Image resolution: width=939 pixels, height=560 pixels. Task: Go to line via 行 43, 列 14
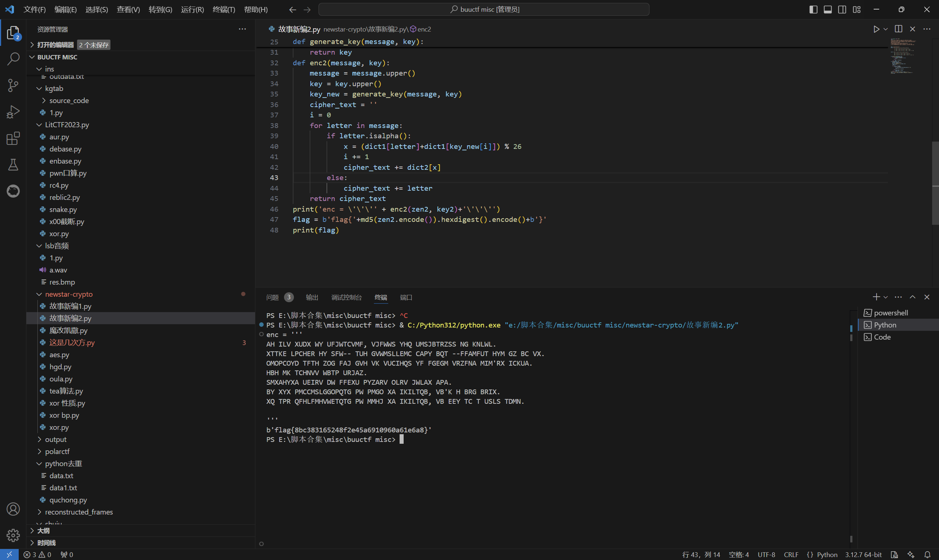(701, 554)
